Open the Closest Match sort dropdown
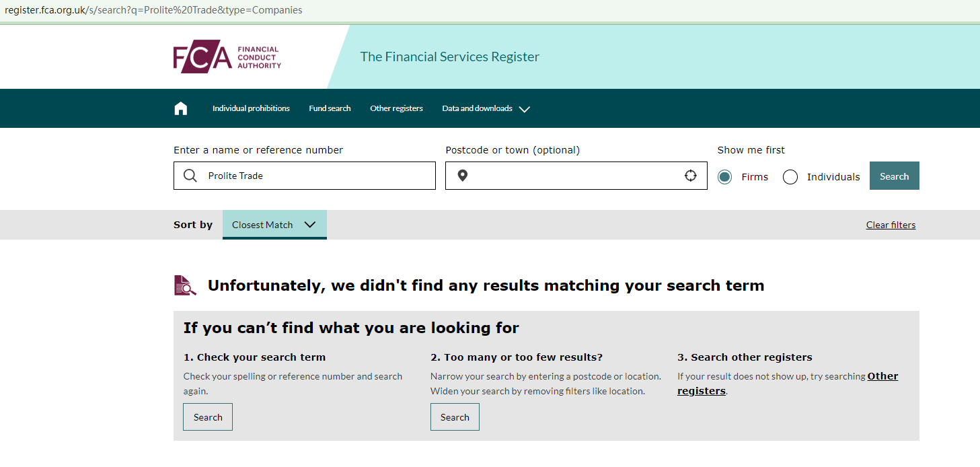980x467 pixels. [x=274, y=225]
